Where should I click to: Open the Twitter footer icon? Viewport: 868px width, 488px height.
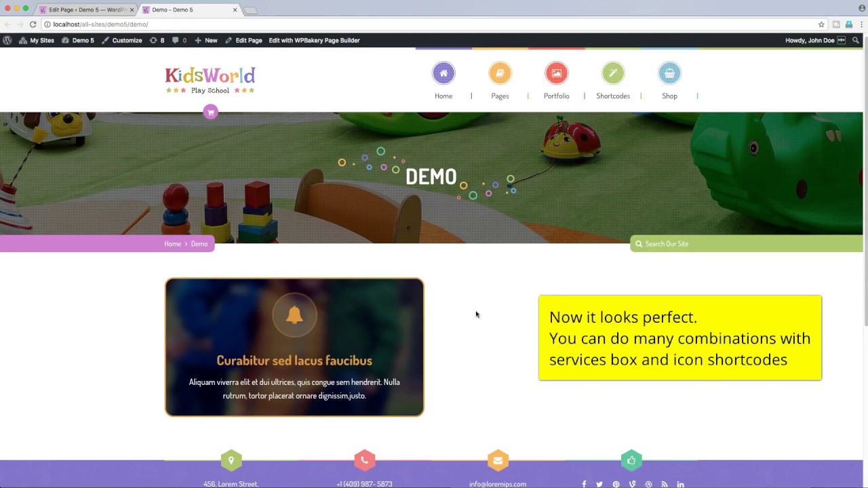point(599,484)
